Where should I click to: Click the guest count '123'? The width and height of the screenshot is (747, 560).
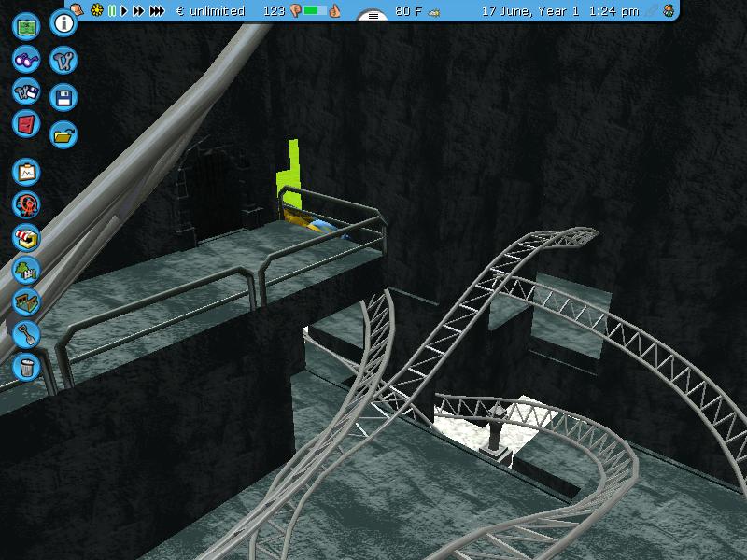(274, 11)
